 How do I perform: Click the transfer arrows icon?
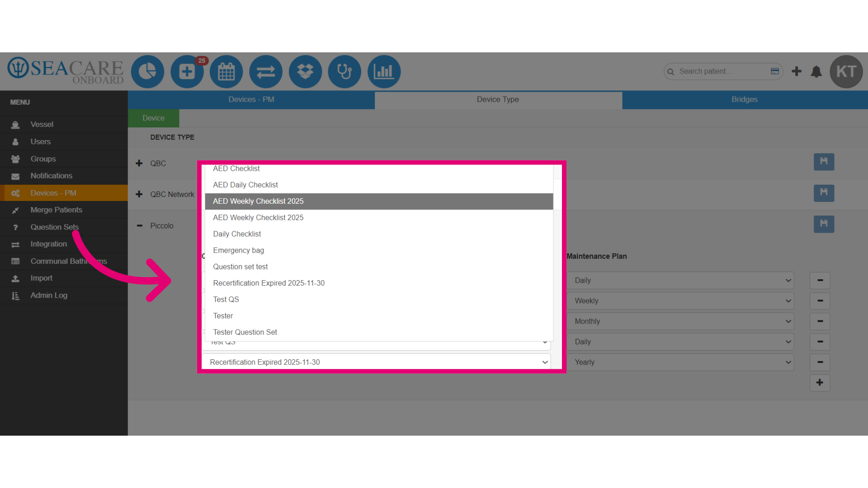(266, 71)
